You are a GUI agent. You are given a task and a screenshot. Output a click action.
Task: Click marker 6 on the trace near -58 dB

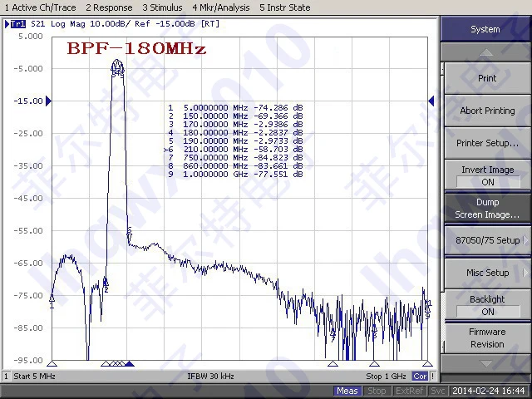(129, 234)
